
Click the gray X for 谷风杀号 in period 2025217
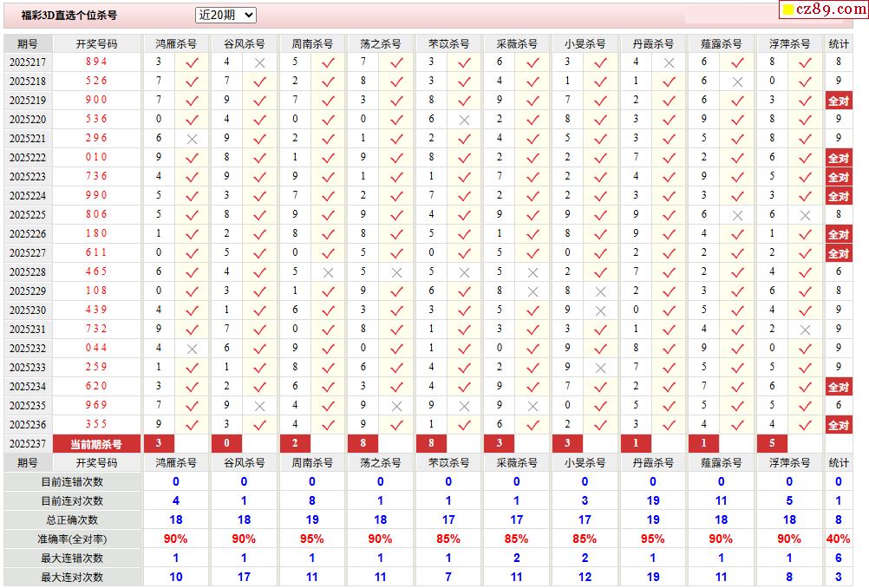[x=259, y=62]
